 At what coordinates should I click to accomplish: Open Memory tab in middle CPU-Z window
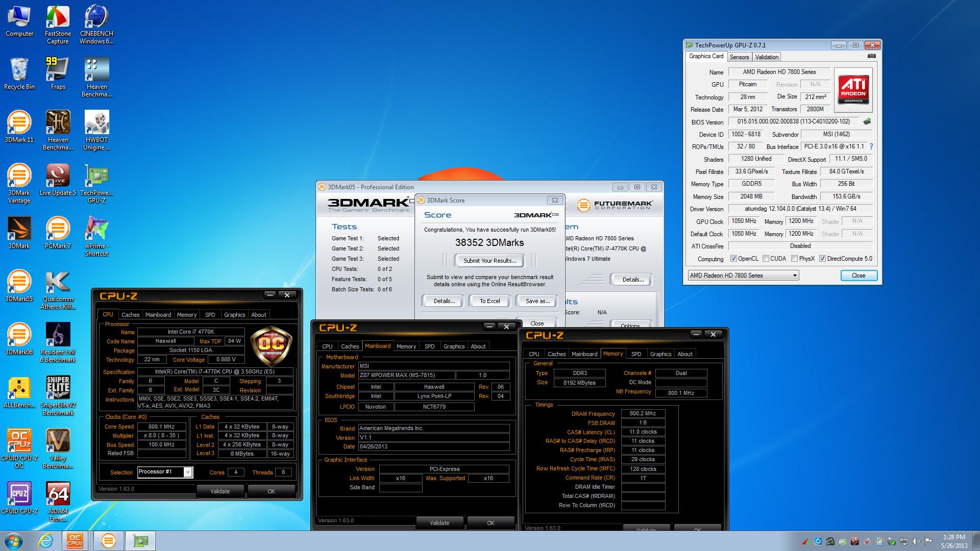point(406,346)
